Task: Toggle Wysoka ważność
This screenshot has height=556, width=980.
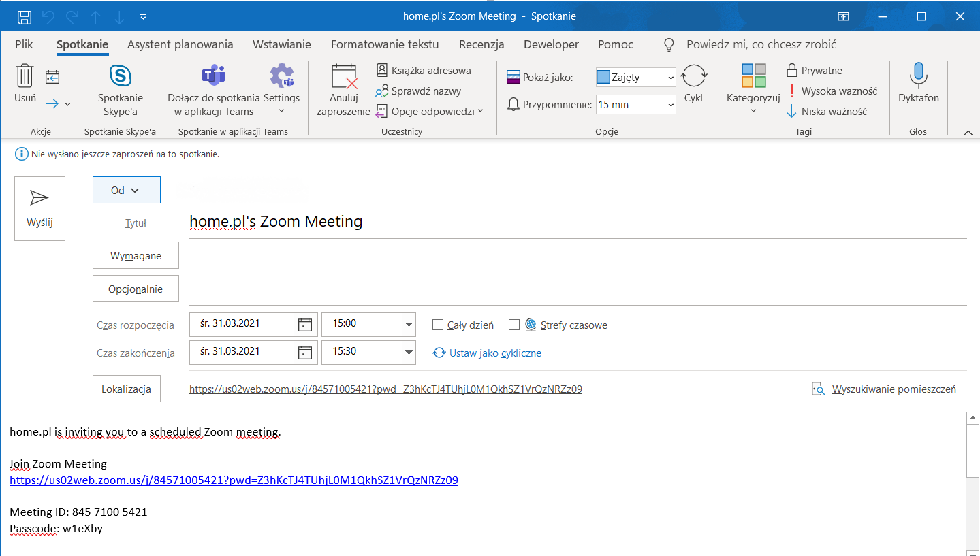Action: 832,91
